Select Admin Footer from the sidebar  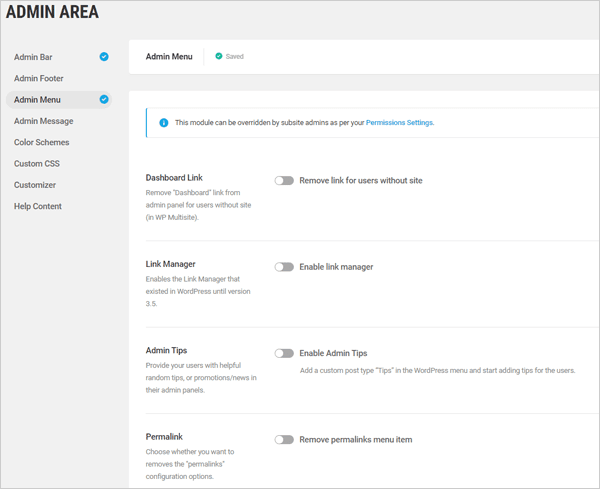(38, 78)
